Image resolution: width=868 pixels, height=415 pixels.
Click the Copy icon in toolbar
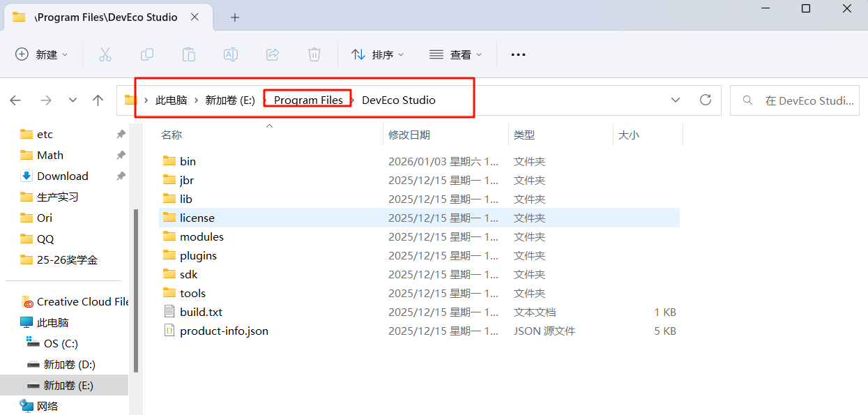[147, 54]
